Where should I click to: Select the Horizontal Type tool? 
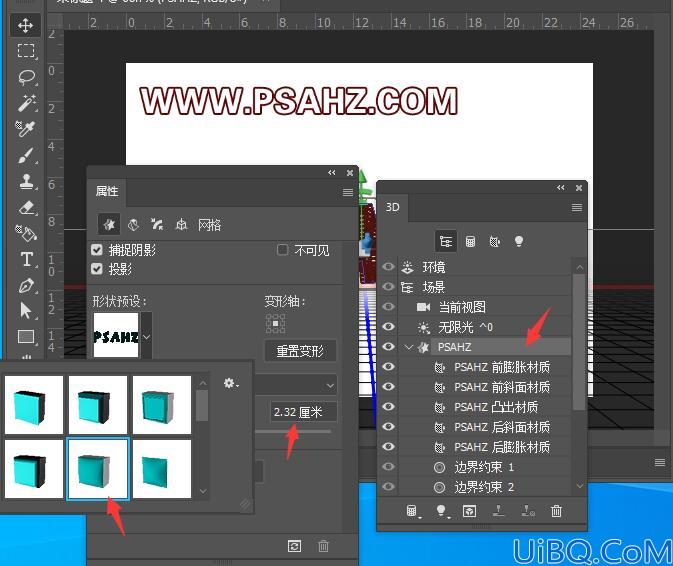(26, 260)
